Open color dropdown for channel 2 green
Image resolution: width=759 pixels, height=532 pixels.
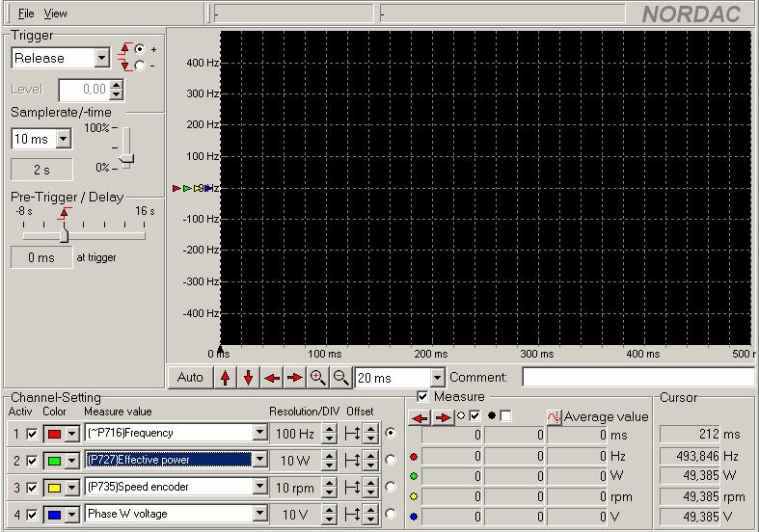coord(71,461)
